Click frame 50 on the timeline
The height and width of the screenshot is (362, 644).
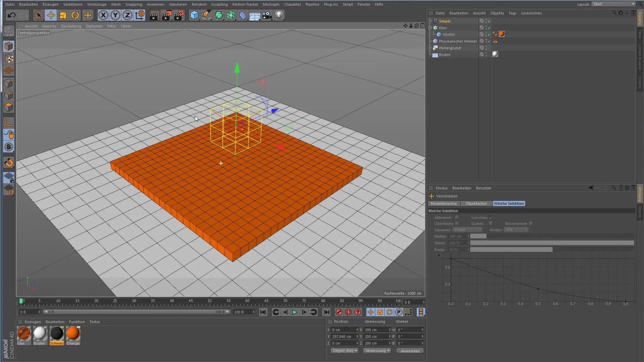(210, 301)
